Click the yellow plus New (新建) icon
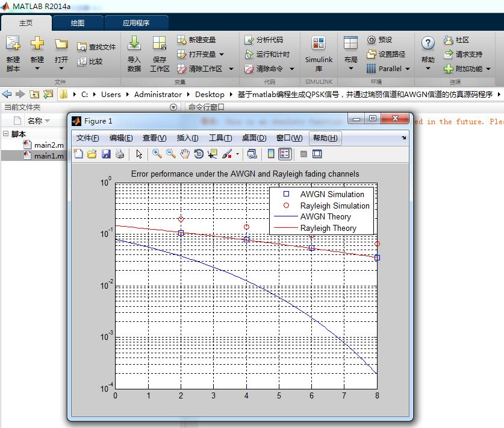 click(x=37, y=43)
